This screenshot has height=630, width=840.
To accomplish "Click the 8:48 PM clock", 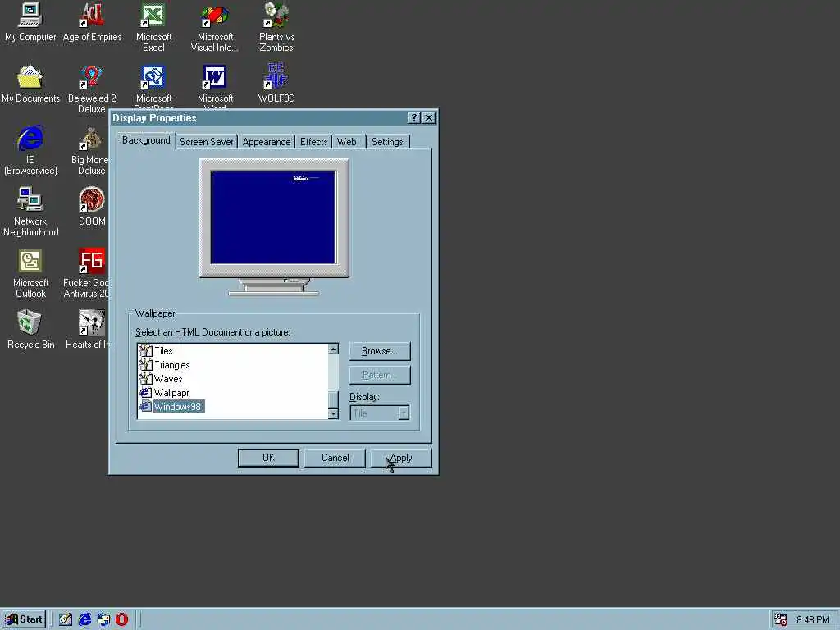I will (813, 620).
